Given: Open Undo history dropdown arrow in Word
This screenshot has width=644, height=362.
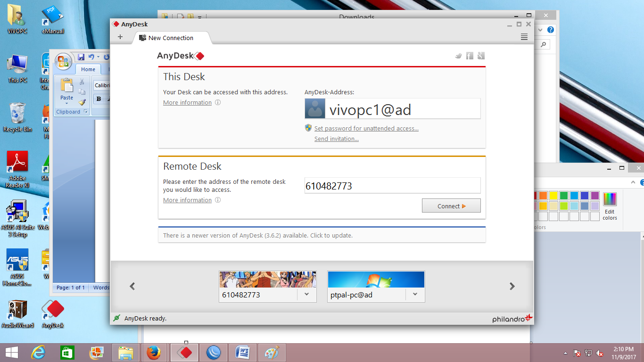Looking at the screenshot, I should point(98,57).
